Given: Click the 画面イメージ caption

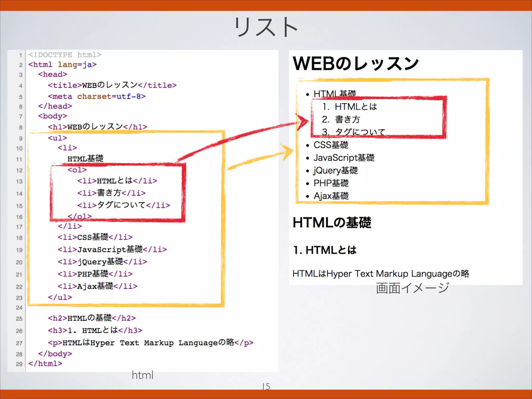Looking at the screenshot, I should pos(413,288).
